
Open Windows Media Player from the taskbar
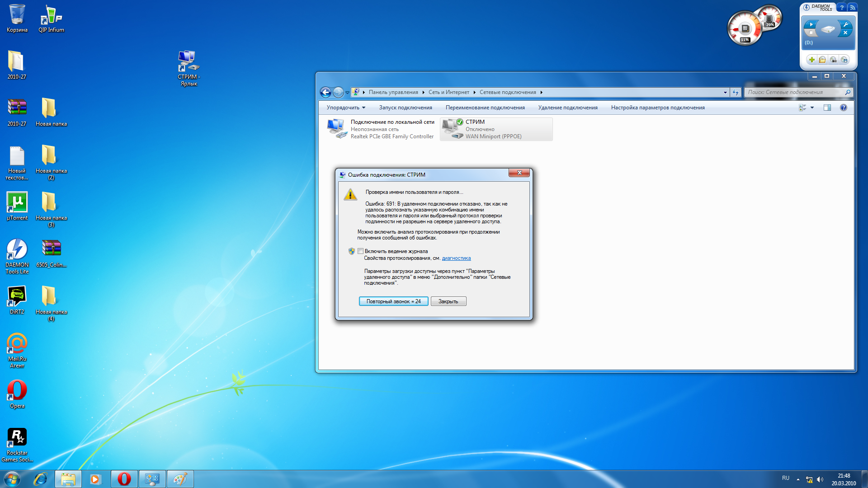(95, 479)
